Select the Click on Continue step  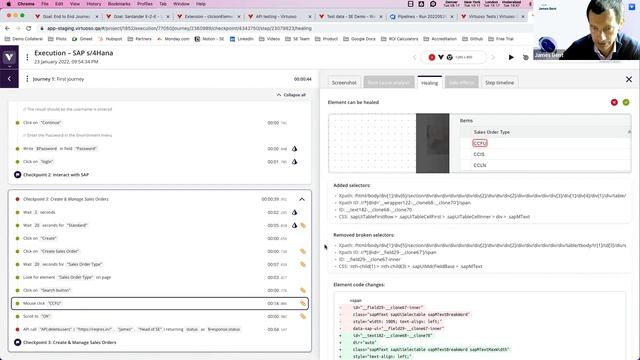point(160,122)
